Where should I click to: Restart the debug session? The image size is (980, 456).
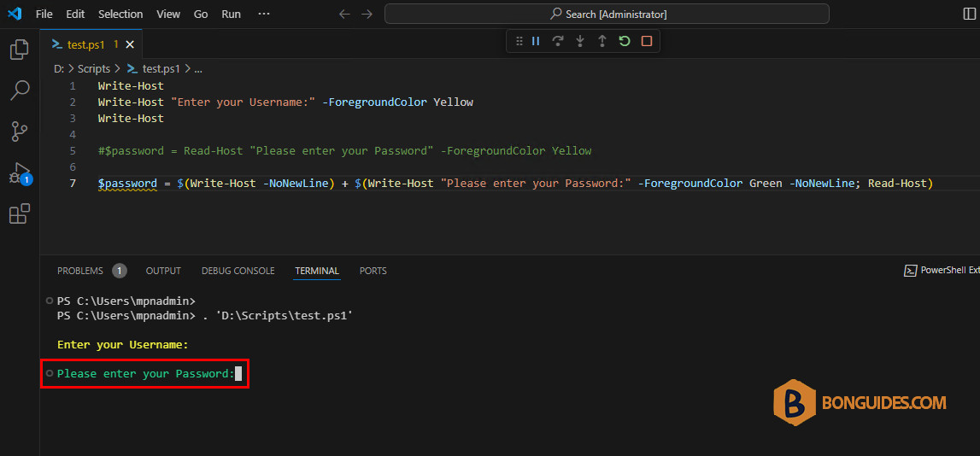click(x=624, y=41)
